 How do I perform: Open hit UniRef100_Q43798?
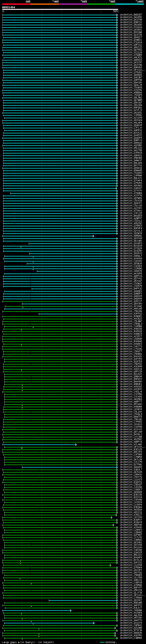(131, 20)
